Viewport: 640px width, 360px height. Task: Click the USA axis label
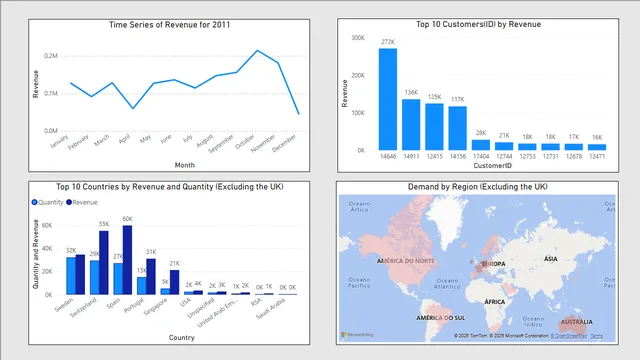(x=185, y=302)
